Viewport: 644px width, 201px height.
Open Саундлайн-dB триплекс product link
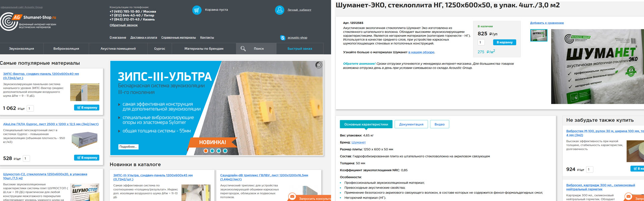click(264, 177)
